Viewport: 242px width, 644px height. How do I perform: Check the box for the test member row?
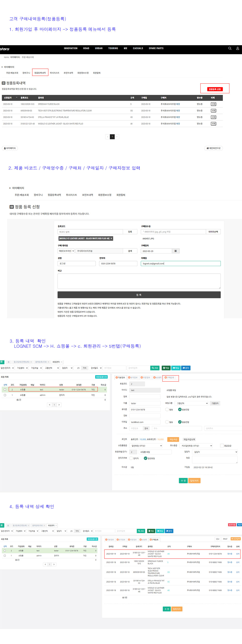[5, 390]
